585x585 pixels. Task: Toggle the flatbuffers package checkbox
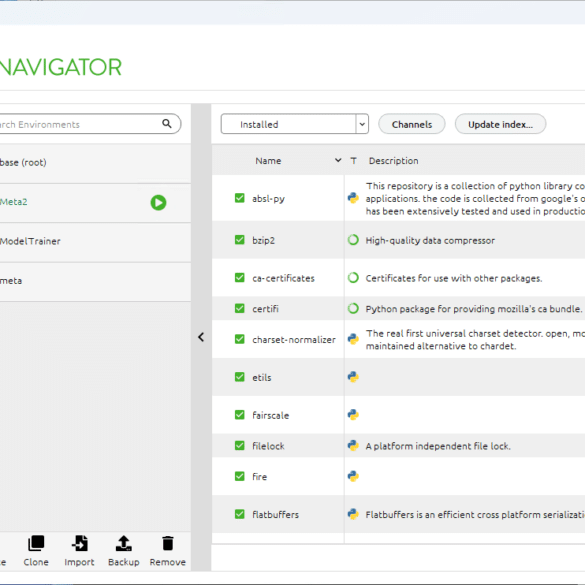coord(240,514)
